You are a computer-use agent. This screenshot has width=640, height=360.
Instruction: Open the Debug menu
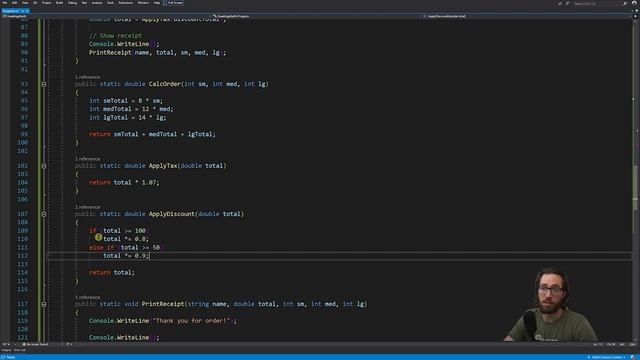[72, 3]
